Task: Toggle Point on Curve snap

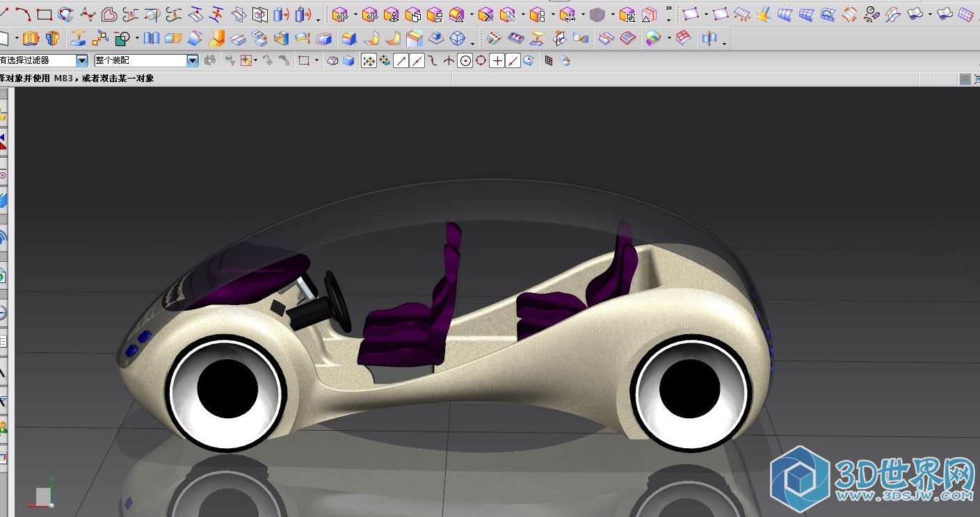Action: click(x=513, y=61)
